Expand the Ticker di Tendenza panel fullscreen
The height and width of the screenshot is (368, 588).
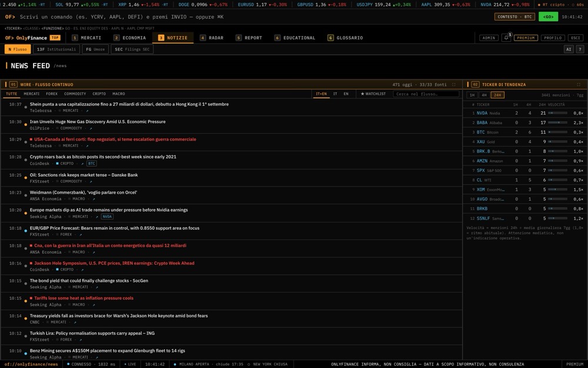point(579,84)
